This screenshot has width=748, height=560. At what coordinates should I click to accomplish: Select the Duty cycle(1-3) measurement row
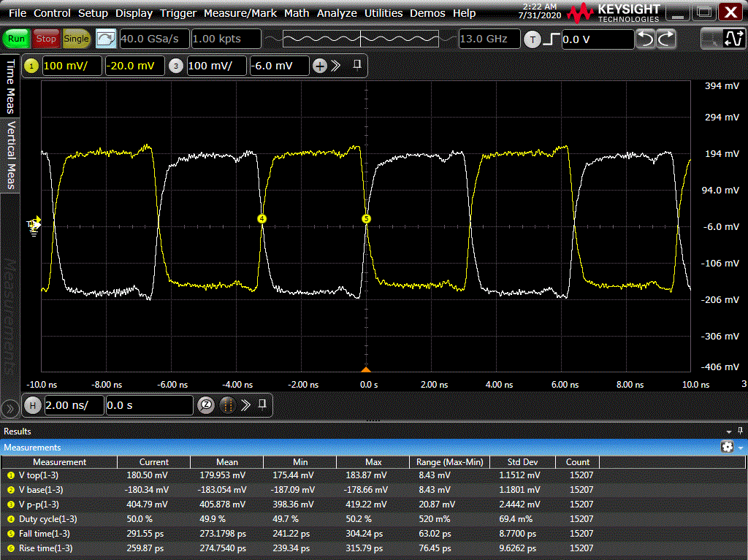373,519
